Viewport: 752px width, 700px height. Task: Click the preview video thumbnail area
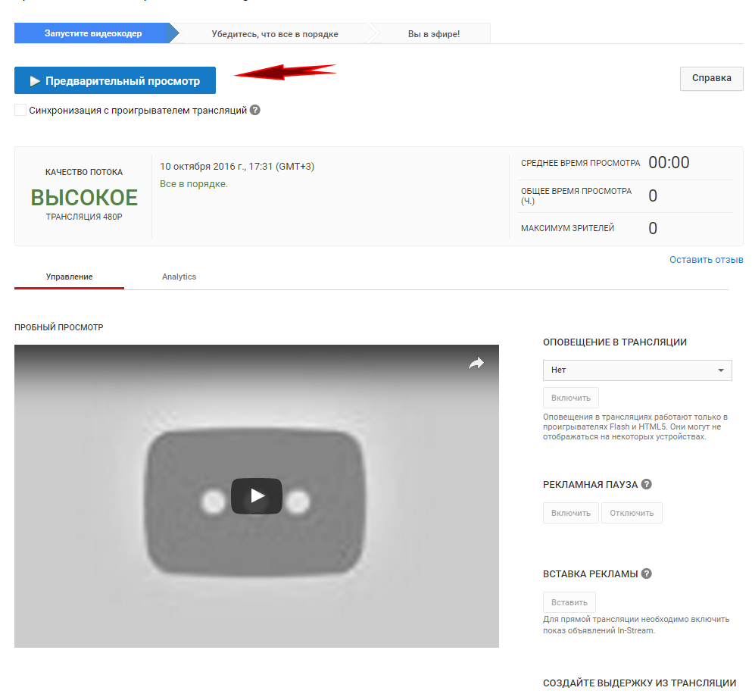tap(256, 495)
